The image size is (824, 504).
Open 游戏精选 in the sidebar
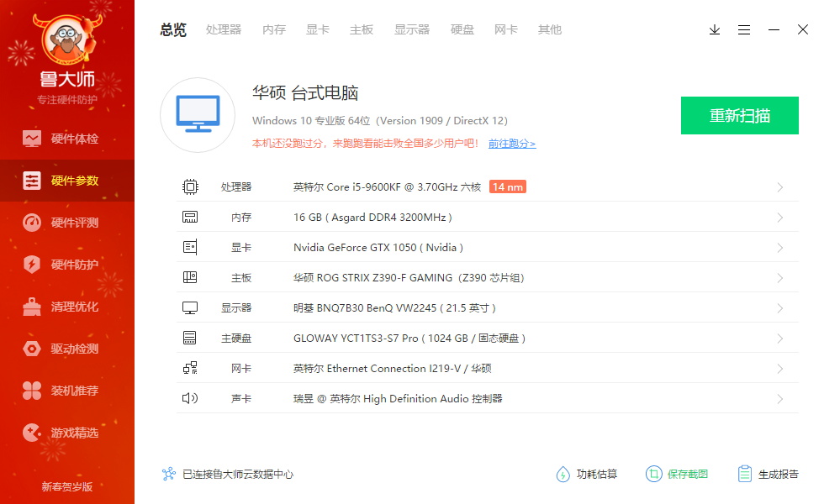(x=67, y=433)
